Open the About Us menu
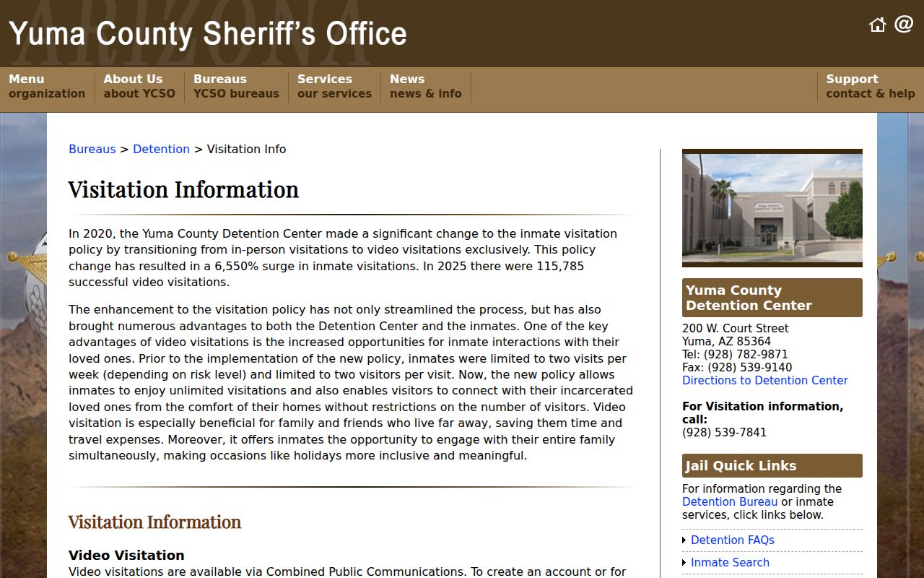This screenshot has width=924, height=578. [x=139, y=86]
